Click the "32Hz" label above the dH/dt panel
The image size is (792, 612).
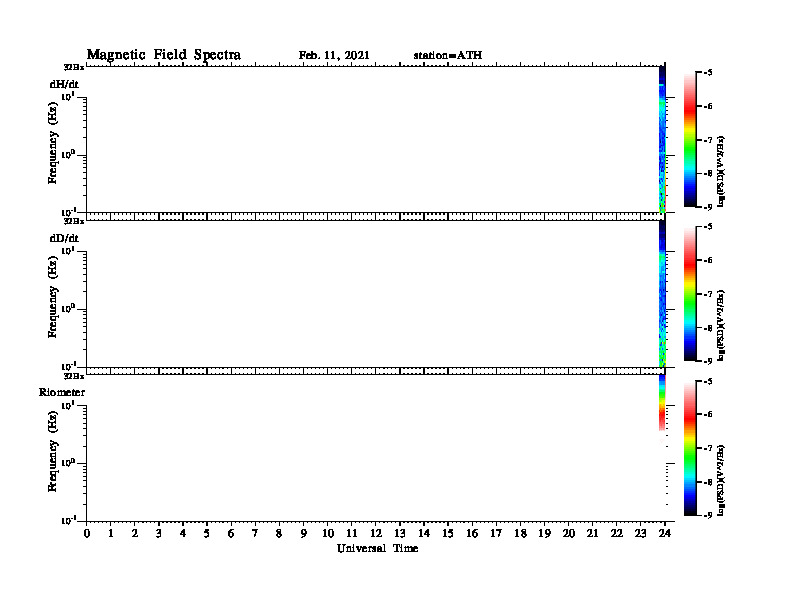click(74, 67)
